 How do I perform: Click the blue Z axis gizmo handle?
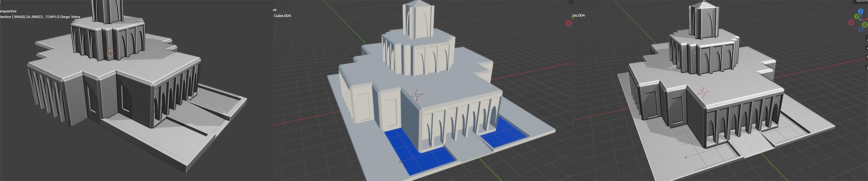(x=860, y=11)
